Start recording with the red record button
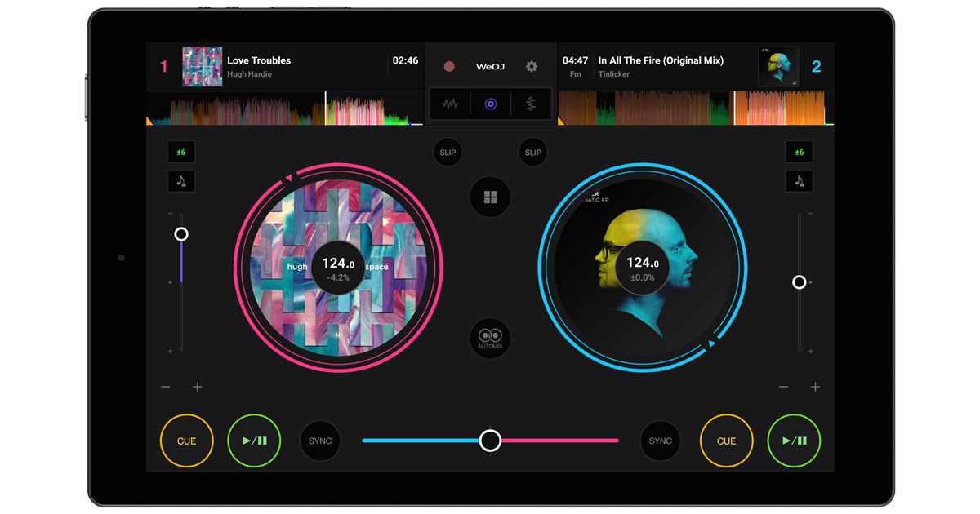980x514 pixels. [x=450, y=66]
